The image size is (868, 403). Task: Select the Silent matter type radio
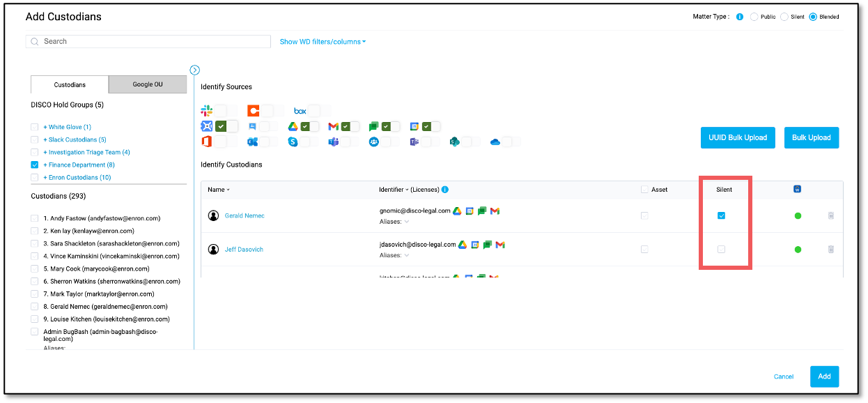(x=784, y=17)
